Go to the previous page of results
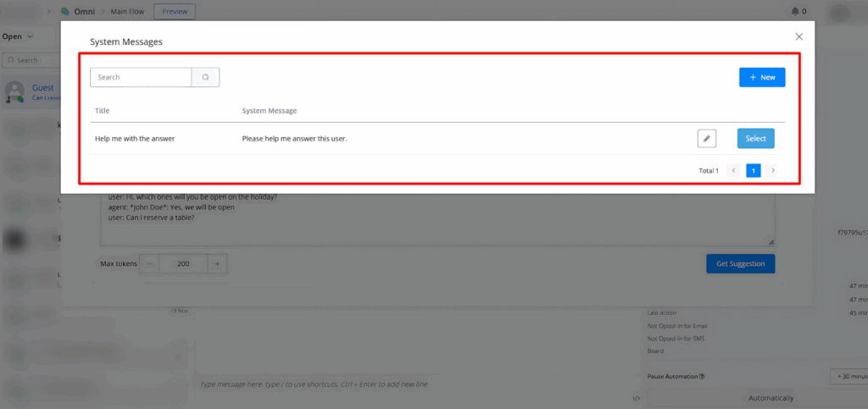This screenshot has height=409, width=868. click(x=734, y=170)
